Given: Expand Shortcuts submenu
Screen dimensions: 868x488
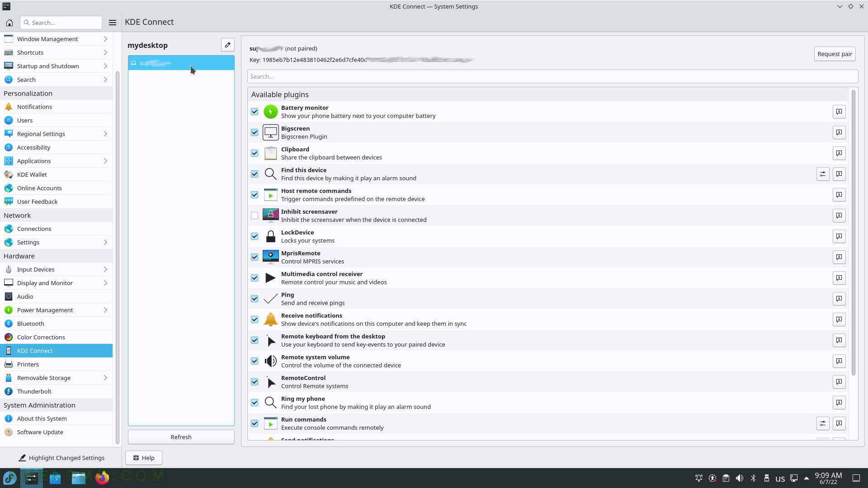Looking at the screenshot, I should point(105,52).
